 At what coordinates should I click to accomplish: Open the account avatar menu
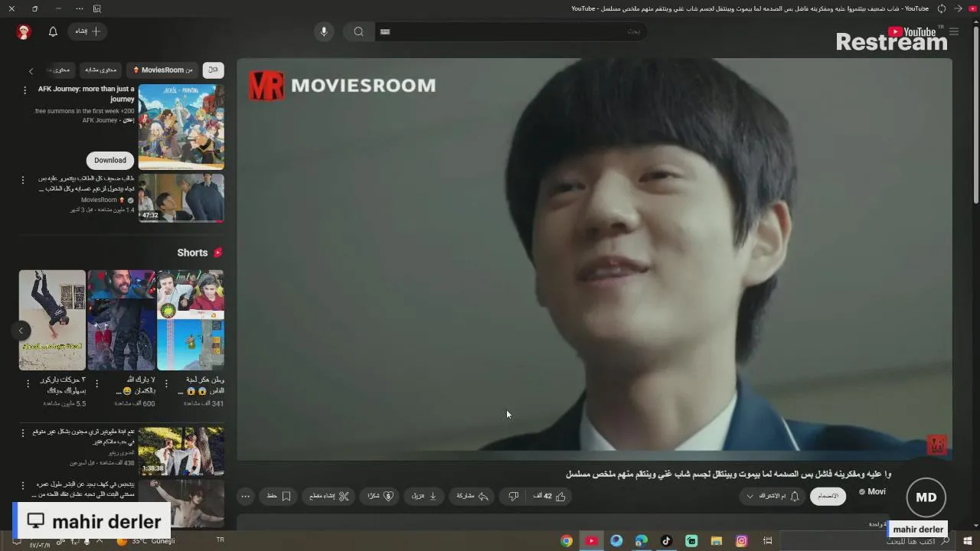tap(24, 31)
